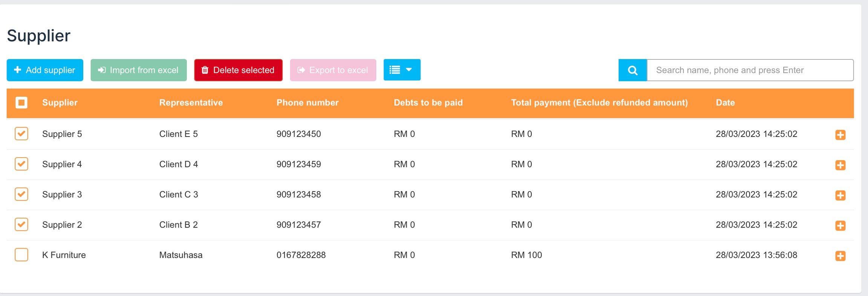This screenshot has height=296, width=868.
Task: Click the Date column header
Action: pos(725,103)
